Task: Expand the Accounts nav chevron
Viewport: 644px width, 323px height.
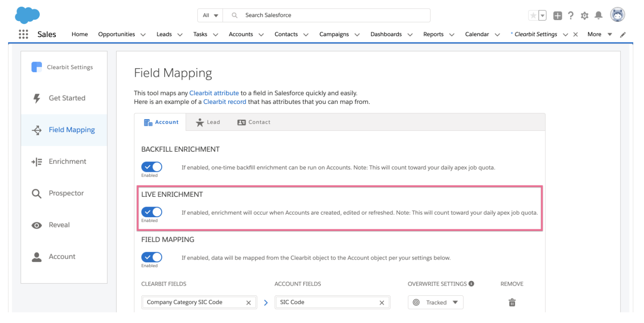Action: pos(261,34)
